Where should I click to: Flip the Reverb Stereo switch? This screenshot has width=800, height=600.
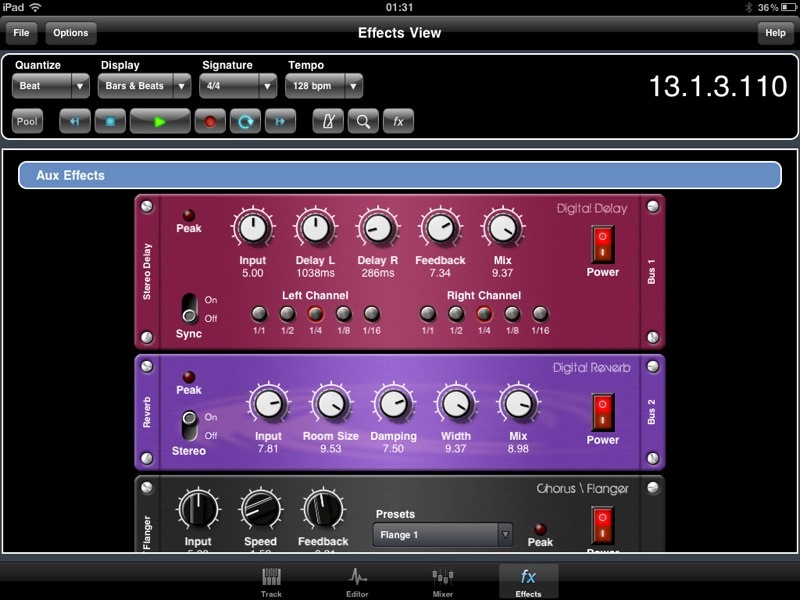189,426
